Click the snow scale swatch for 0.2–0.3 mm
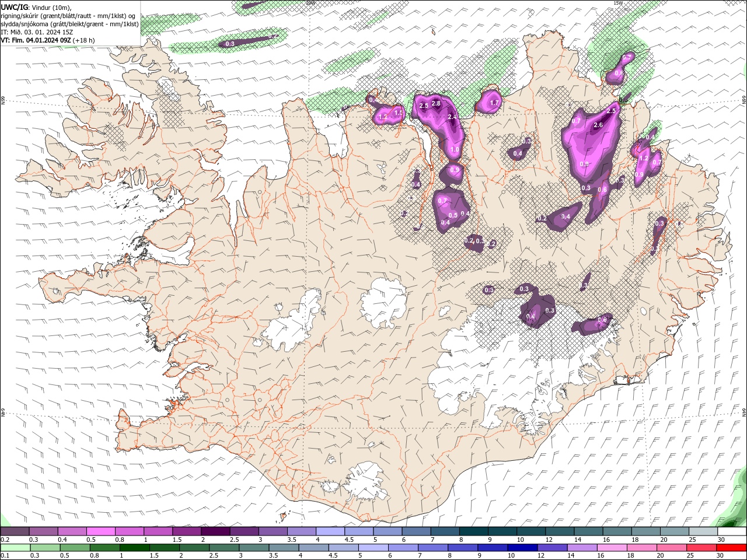 (x=15, y=531)
